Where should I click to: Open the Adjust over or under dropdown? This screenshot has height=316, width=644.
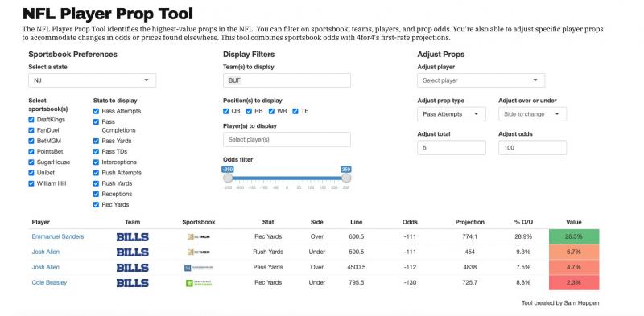532,114
